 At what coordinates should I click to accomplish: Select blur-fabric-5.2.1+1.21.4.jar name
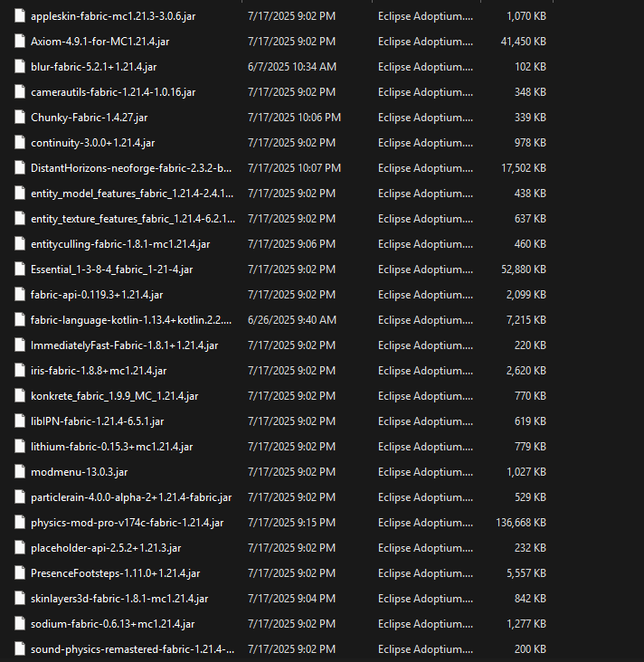pyautogui.click(x=94, y=67)
